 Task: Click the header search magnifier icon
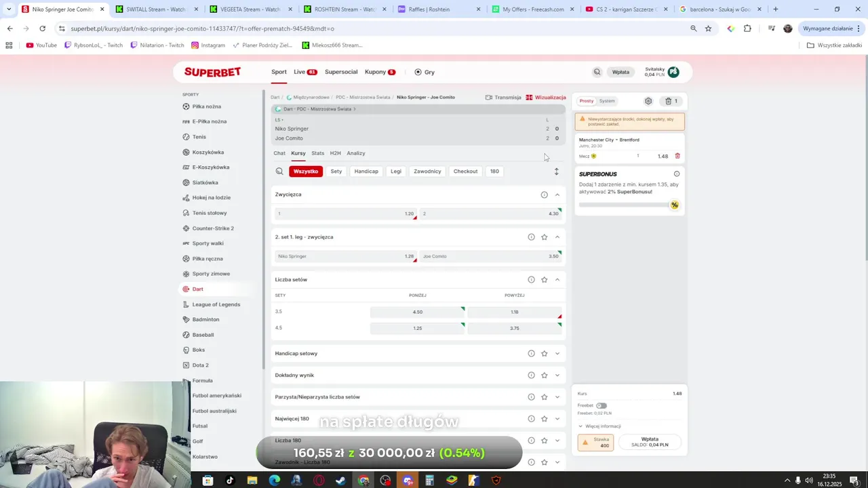pos(597,72)
